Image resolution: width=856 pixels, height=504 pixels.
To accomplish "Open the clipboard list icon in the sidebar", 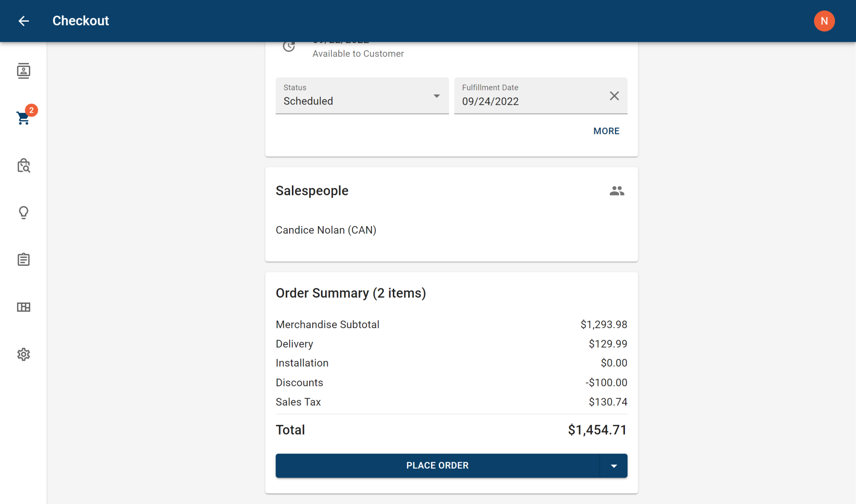I will point(23,260).
